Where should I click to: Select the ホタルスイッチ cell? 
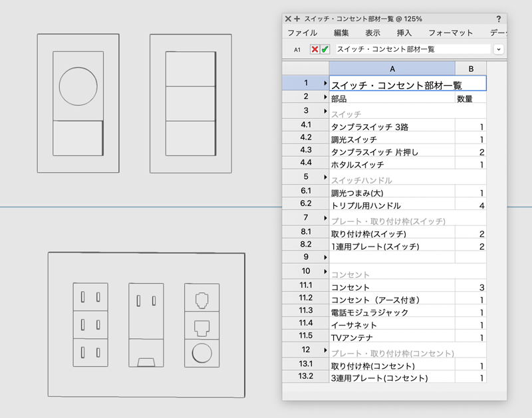(392, 163)
